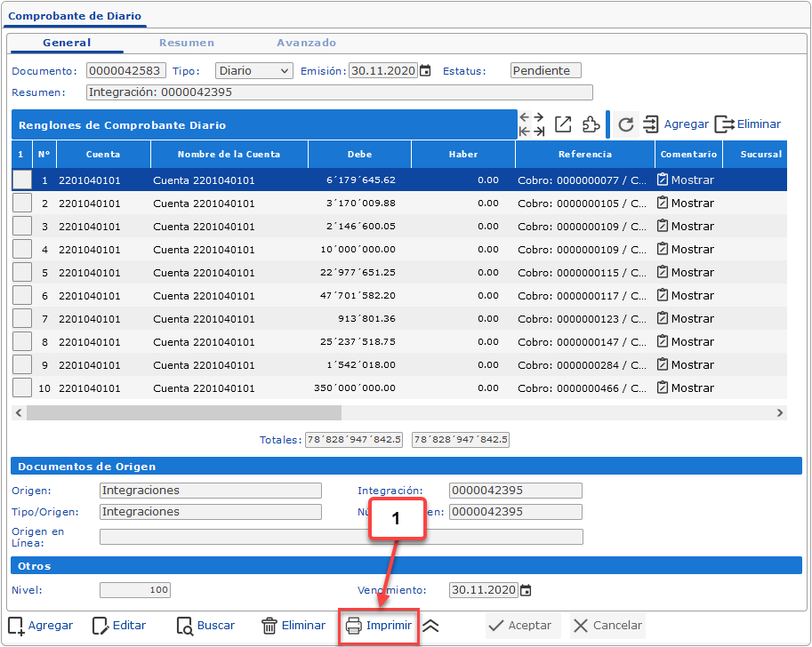Open the Vencimiento calendar picker icon
The image size is (812, 647).
[x=526, y=590]
